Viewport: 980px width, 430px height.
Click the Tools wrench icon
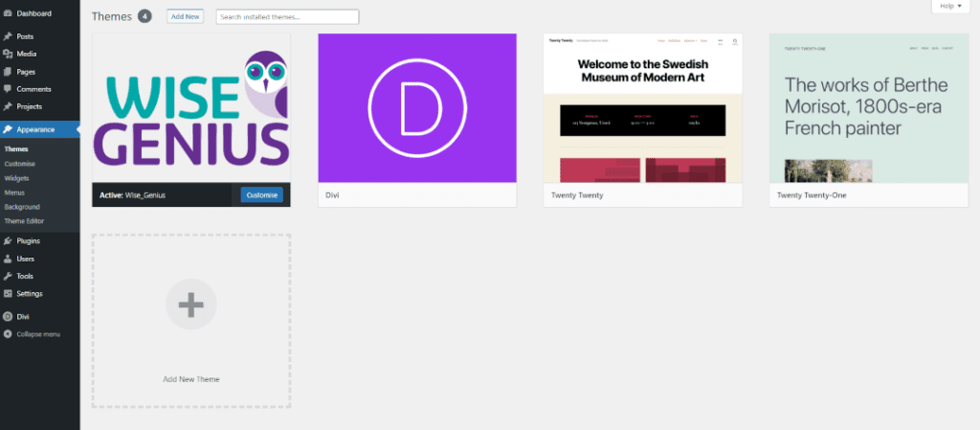click(x=8, y=276)
